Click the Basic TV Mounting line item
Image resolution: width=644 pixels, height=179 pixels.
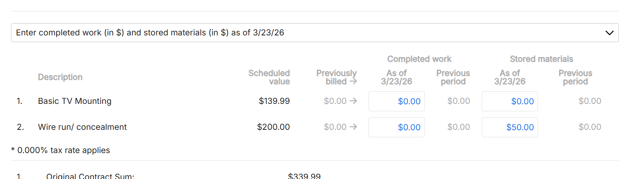tap(75, 101)
